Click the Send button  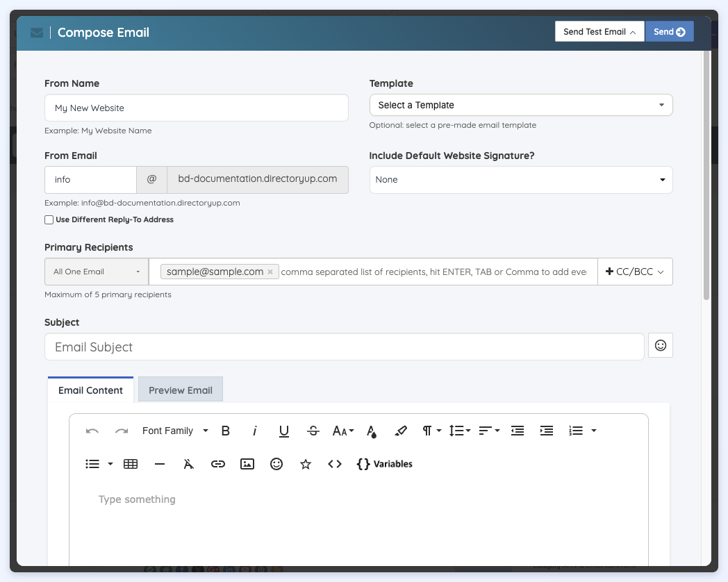[669, 31]
